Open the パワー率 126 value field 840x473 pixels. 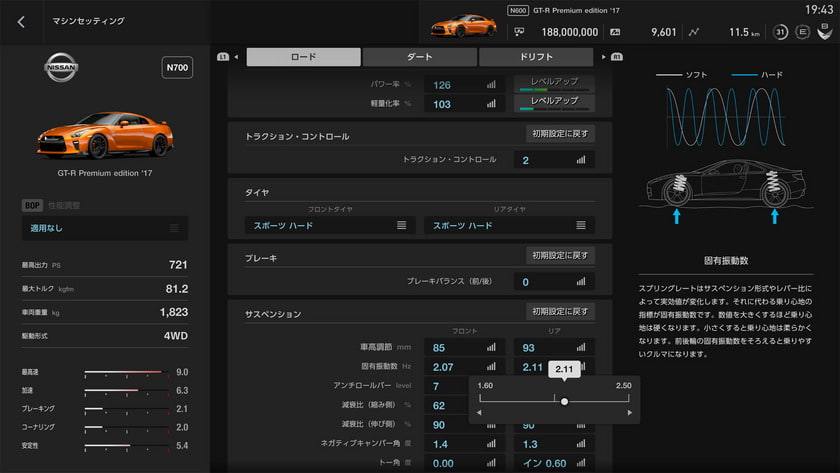[464, 85]
